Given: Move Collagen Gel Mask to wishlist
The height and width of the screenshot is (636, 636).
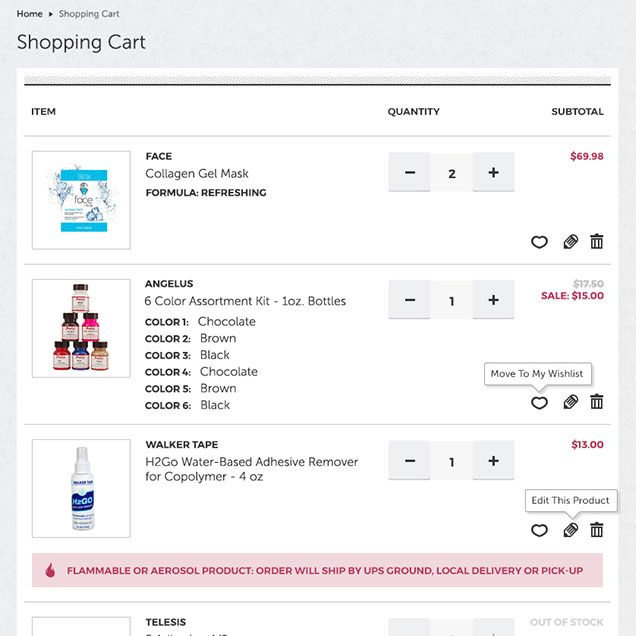Looking at the screenshot, I should coord(539,242).
